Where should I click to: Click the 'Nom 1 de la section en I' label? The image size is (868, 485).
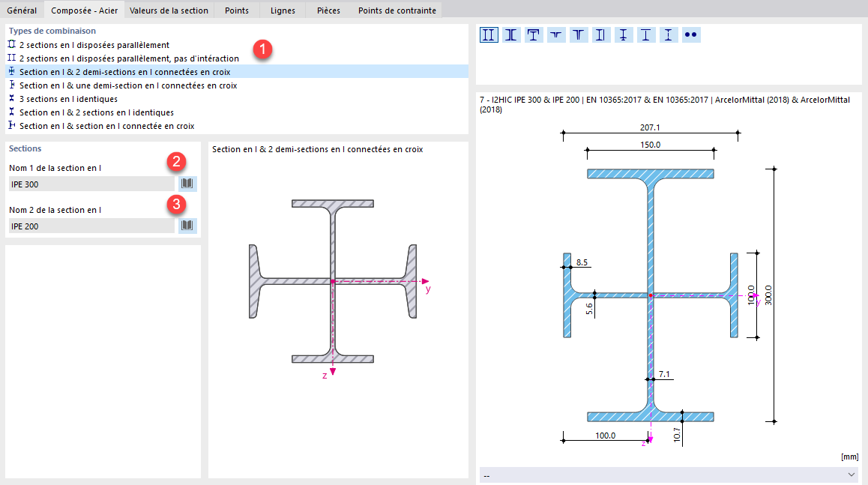pos(55,168)
